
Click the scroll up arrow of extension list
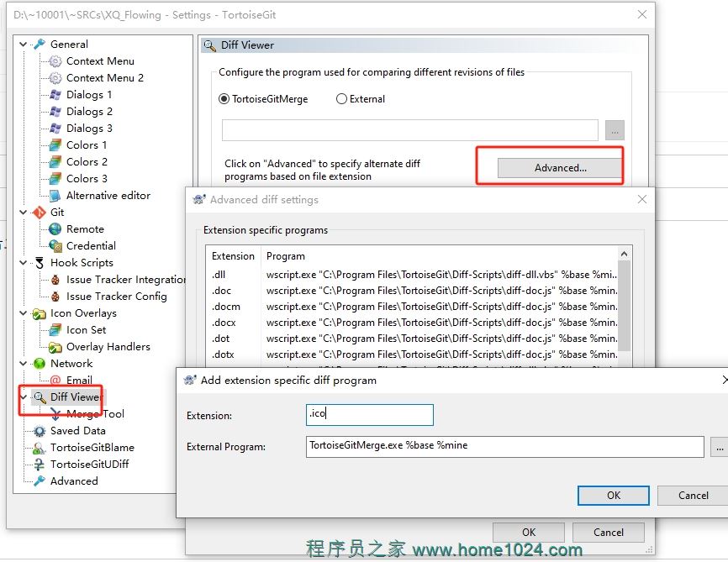tap(624, 254)
